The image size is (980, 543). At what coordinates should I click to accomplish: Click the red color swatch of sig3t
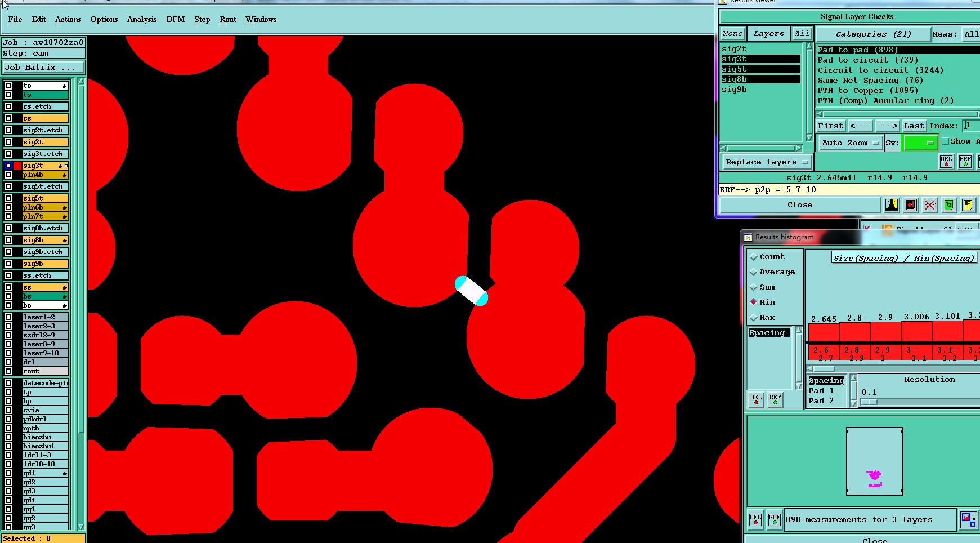pos(17,166)
